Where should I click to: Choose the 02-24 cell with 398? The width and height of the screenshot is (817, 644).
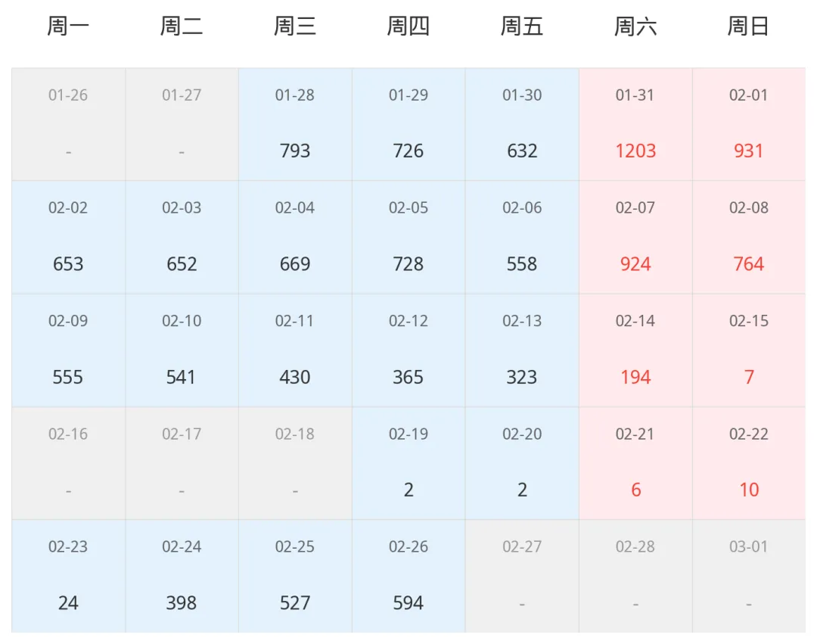coord(182,576)
